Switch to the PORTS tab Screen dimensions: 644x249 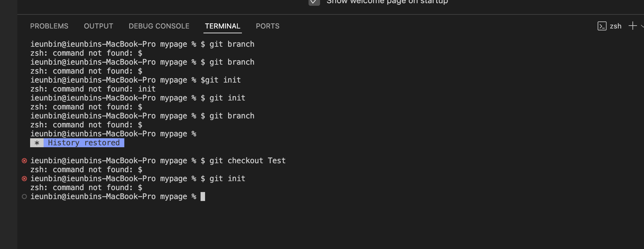coord(268,26)
